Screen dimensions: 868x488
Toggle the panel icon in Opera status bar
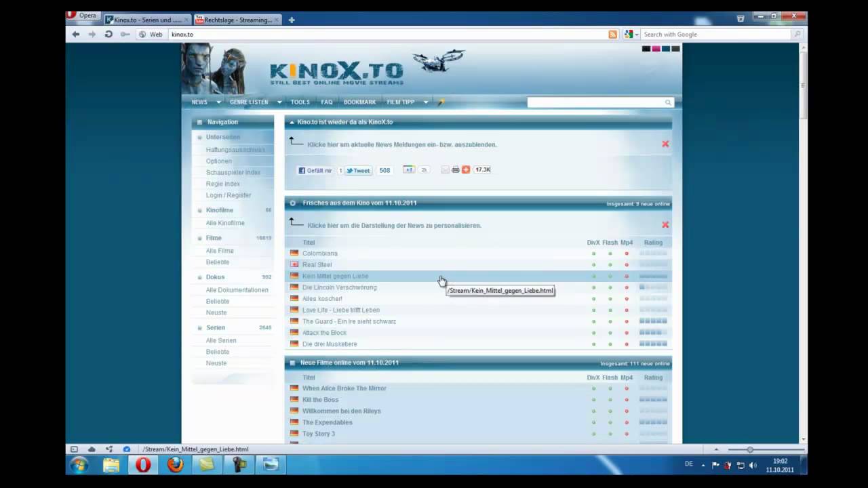[x=74, y=449]
